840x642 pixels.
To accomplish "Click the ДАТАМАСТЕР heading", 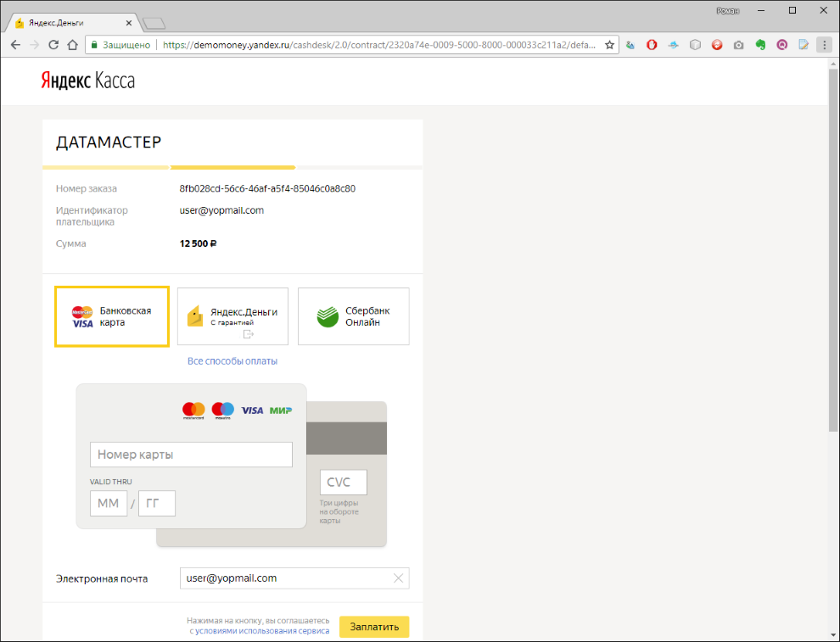I will [109, 142].
